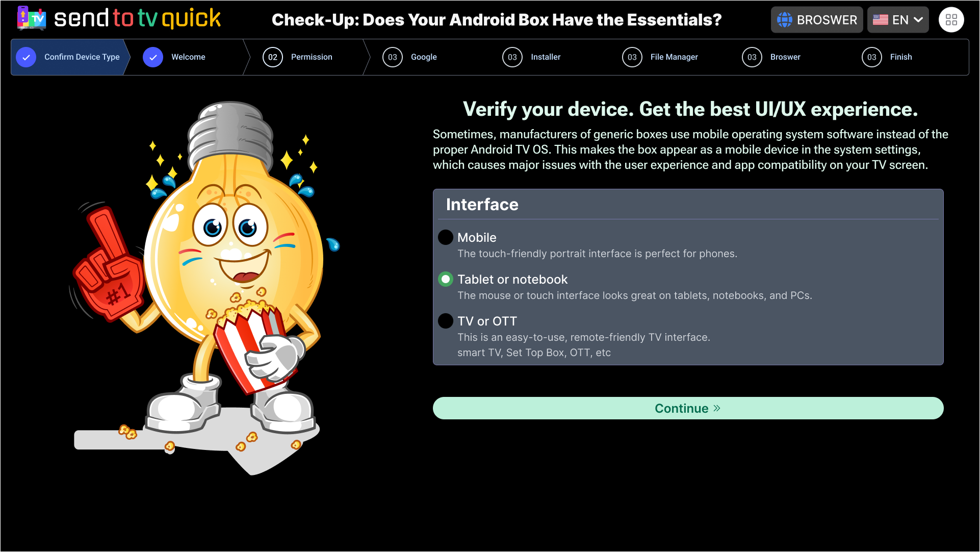Click the globe icon on BROSWER button
Viewport: 980px width, 552px height.
click(784, 20)
